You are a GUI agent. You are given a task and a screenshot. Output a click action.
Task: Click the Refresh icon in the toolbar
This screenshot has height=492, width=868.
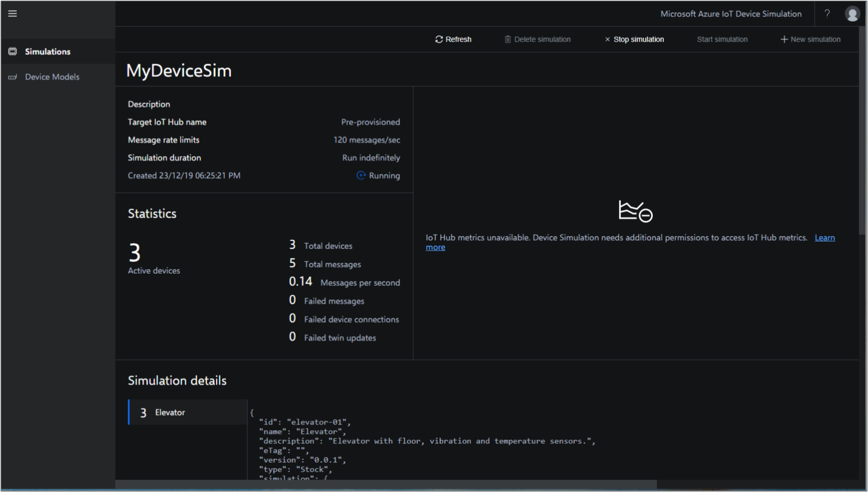(x=439, y=39)
